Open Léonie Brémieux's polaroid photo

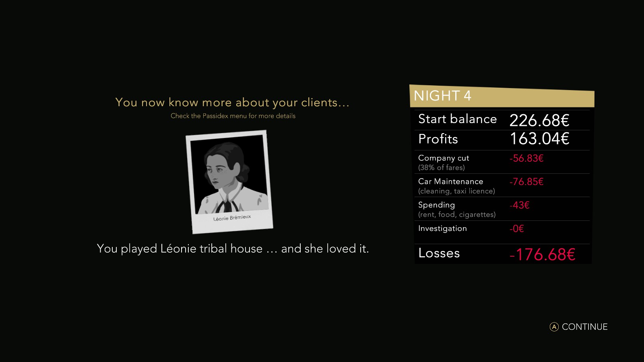click(x=229, y=182)
